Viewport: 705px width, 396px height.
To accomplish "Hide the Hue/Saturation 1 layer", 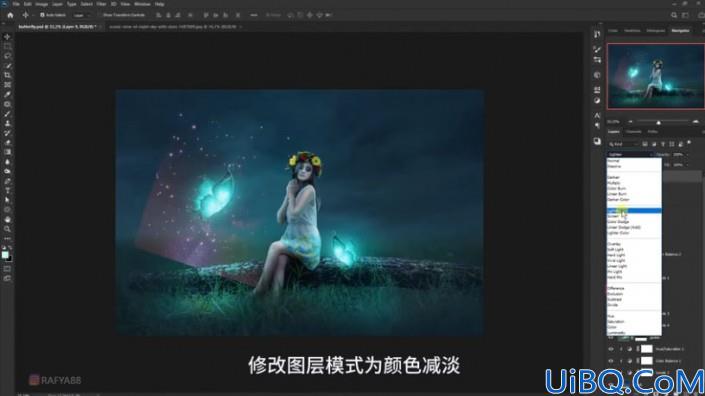I will [x=611, y=349].
